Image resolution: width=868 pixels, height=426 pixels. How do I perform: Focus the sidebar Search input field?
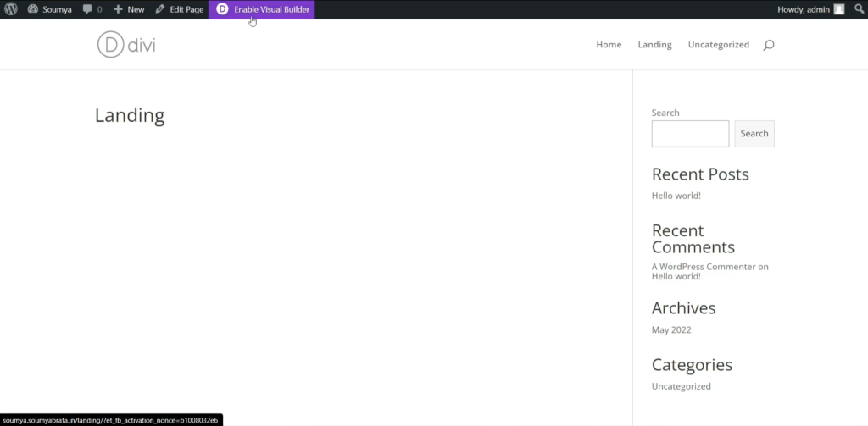(690, 134)
